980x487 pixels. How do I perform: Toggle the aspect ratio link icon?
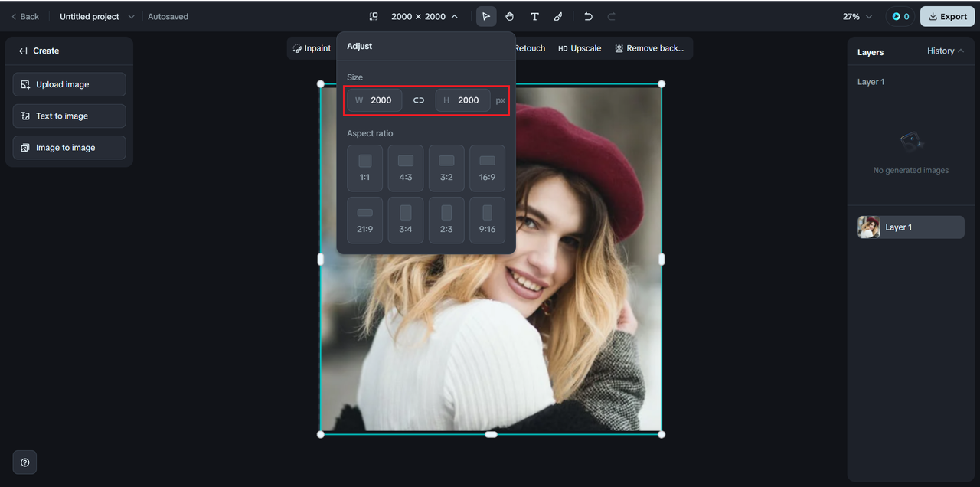[419, 100]
